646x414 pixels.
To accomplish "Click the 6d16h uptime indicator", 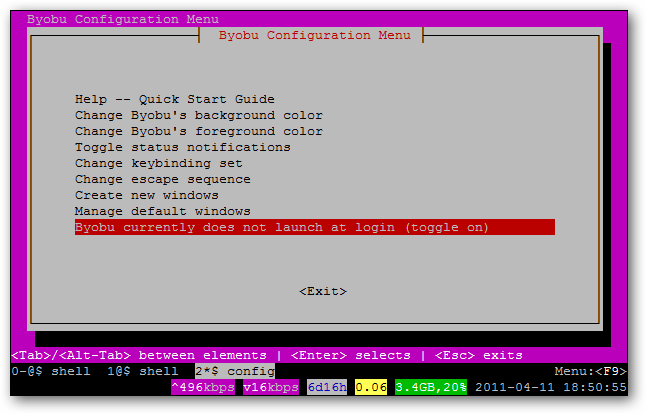I will (327, 387).
